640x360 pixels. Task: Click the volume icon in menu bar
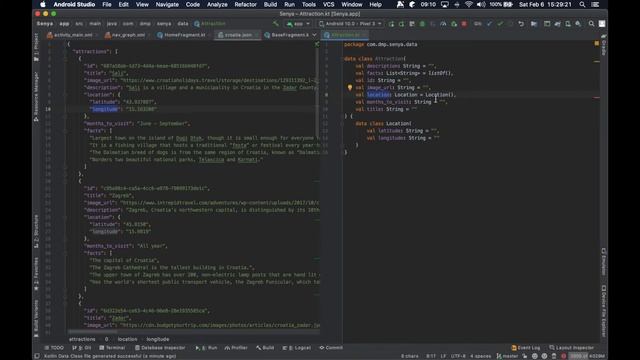point(481,4)
